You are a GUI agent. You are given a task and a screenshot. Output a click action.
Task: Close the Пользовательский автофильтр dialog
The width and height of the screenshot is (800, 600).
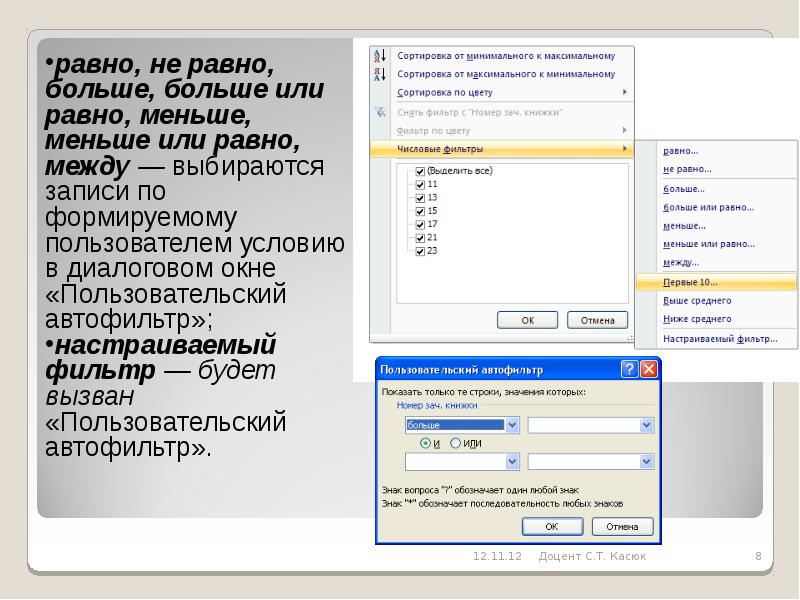pyautogui.click(x=649, y=369)
